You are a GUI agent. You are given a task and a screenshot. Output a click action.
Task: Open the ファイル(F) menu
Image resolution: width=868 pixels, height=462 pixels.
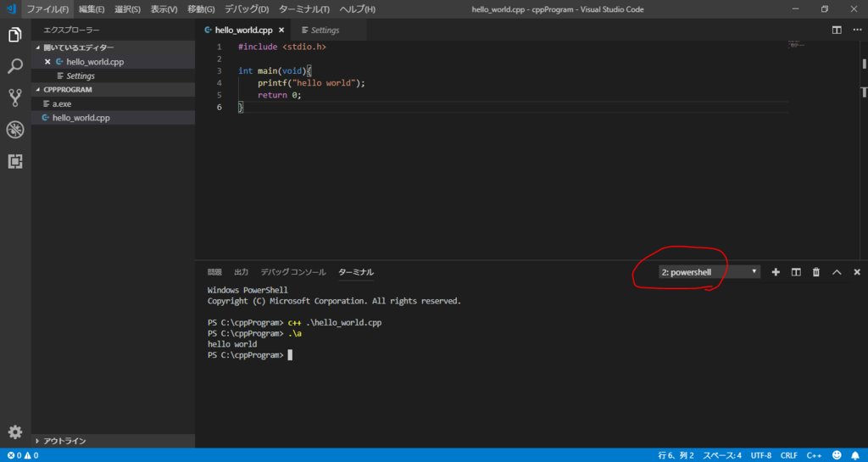(x=47, y=9)
